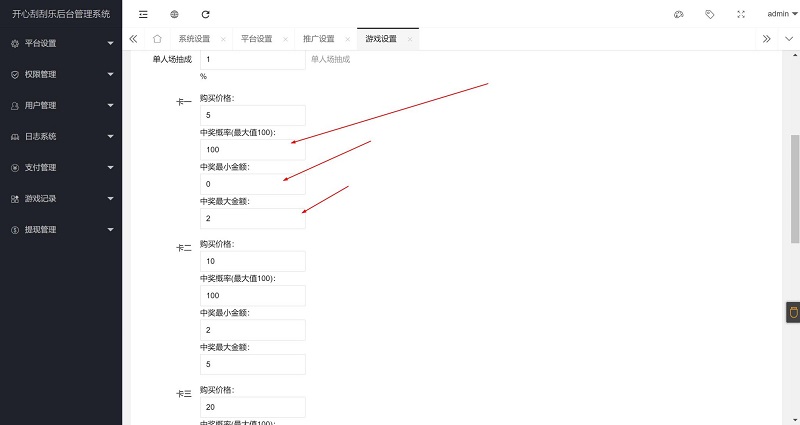The width and height of the screenshot is (800, 425).
Task: Open 提现管理 in sidebar
Action: pyautogui.click(x=61, y=229)
